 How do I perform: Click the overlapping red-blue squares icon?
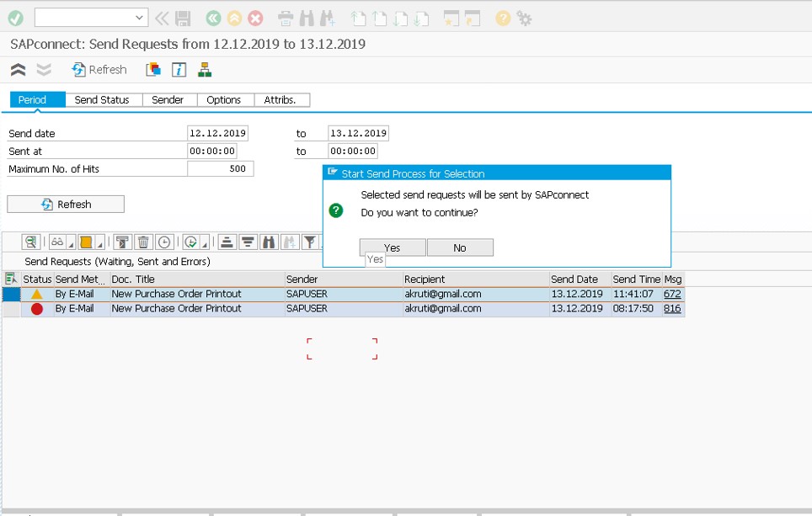coord(153,69)
